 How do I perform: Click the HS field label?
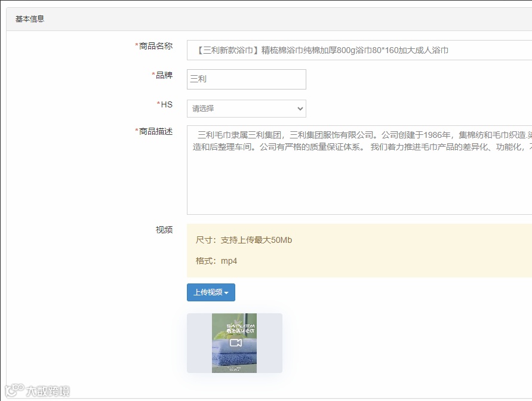(x=165, y=104)
